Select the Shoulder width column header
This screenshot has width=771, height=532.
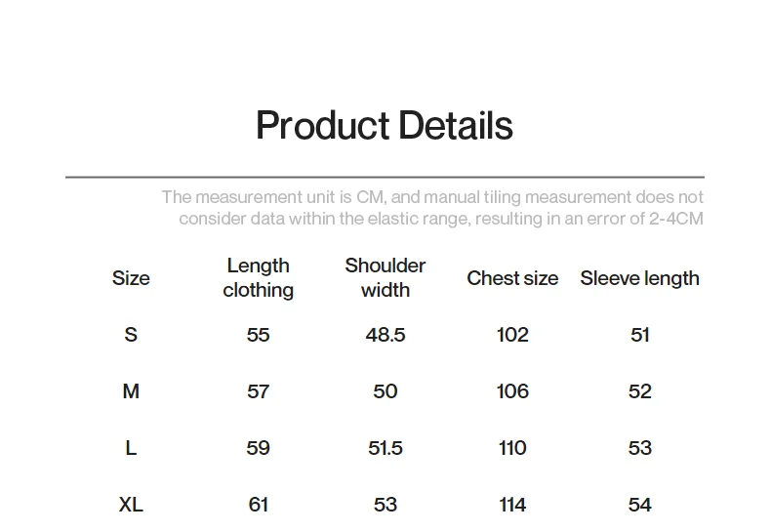click(x=385, y=278)
